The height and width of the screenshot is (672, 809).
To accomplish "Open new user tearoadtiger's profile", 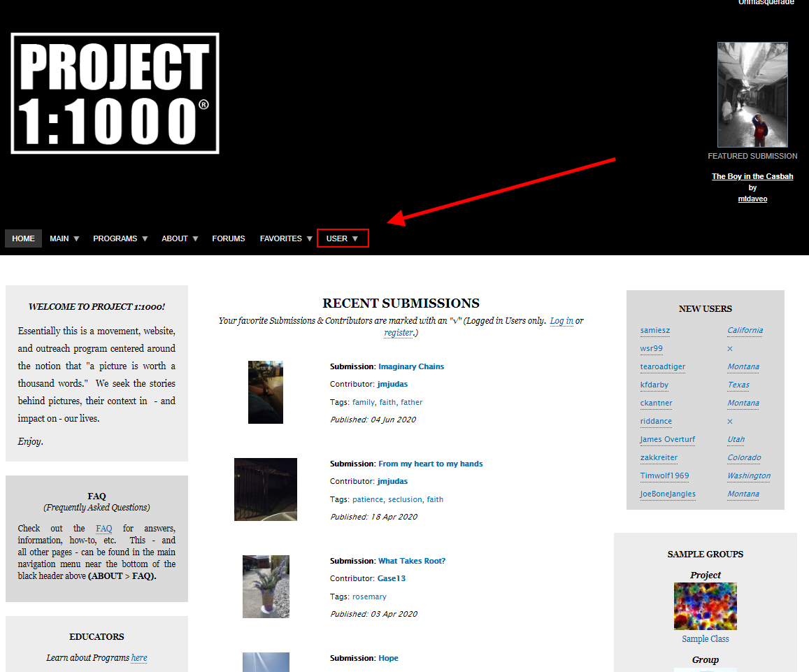I will point(663,366).
